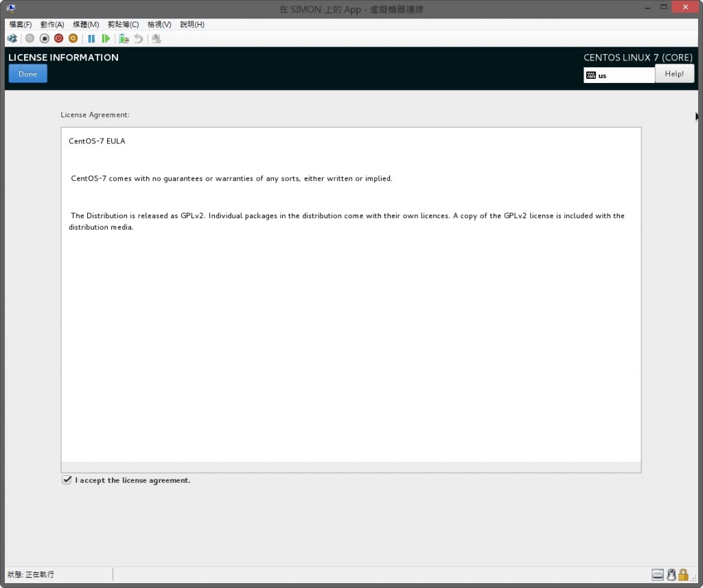Open the 媒體(M) media menu
The image size is (703, 588).
pyautogui.click(x=86, y=25)
